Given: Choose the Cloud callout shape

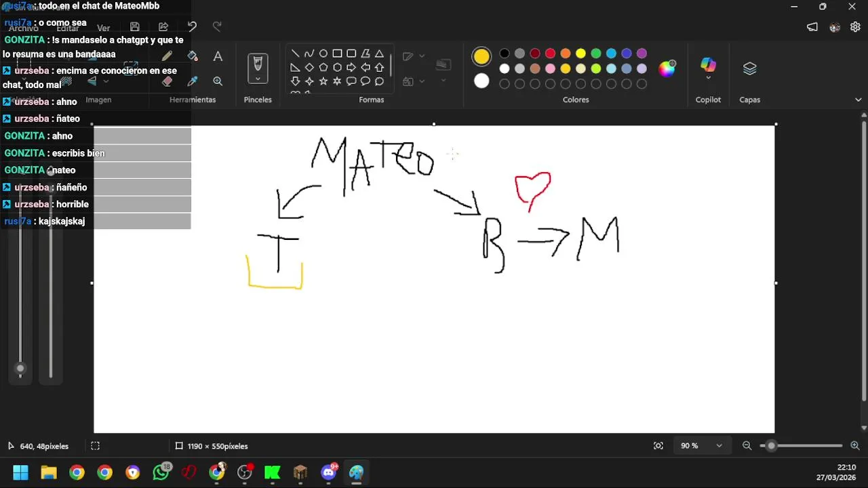Looking at the screenshot, I should point(379,81).
